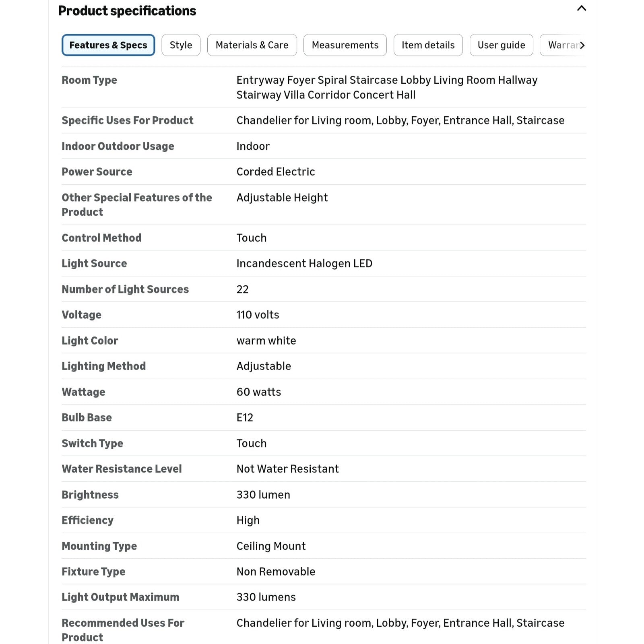Select the Power Source label
The width and height of the screenshot is (644, 644).
(97, 172)
